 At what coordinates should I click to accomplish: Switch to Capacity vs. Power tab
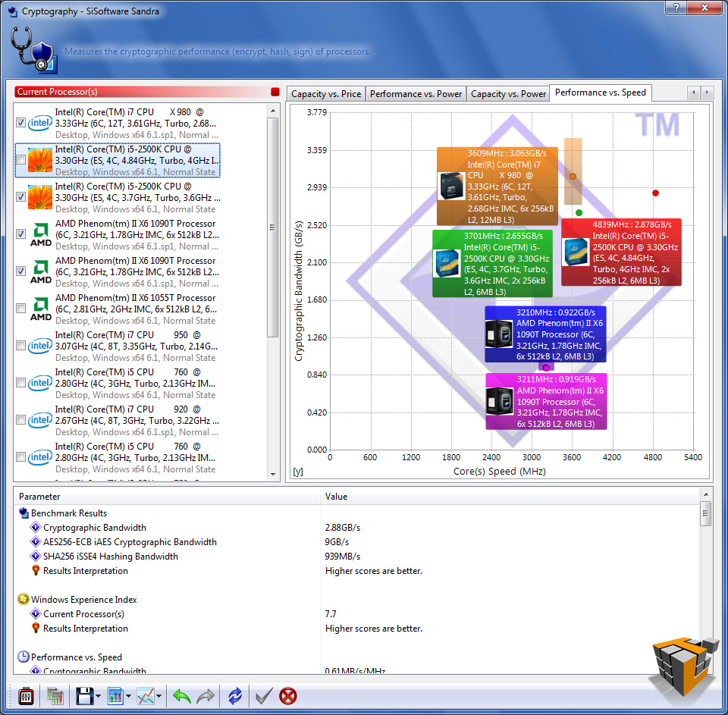(508, 94)
